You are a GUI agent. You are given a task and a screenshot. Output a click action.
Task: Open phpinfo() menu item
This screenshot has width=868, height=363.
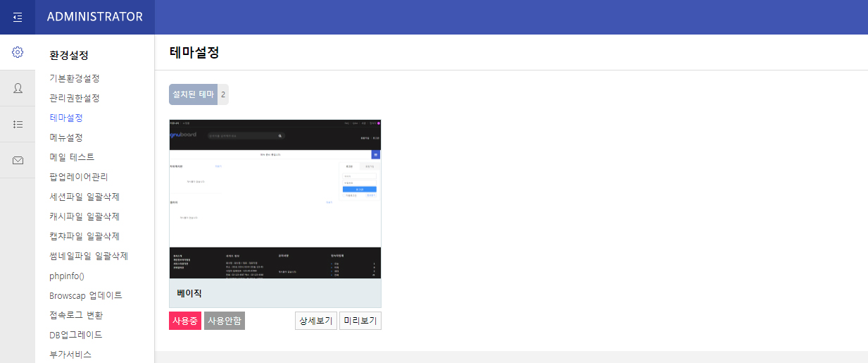point(67,276)
